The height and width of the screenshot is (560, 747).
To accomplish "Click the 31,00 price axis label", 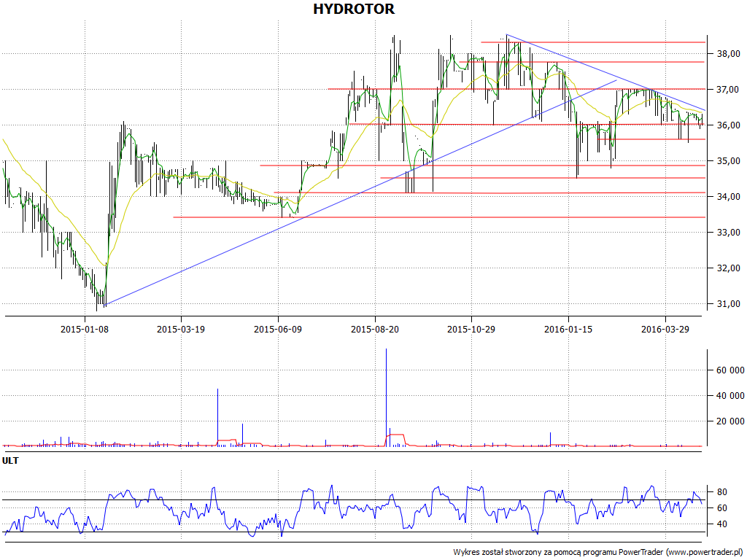I will point(728,304).
